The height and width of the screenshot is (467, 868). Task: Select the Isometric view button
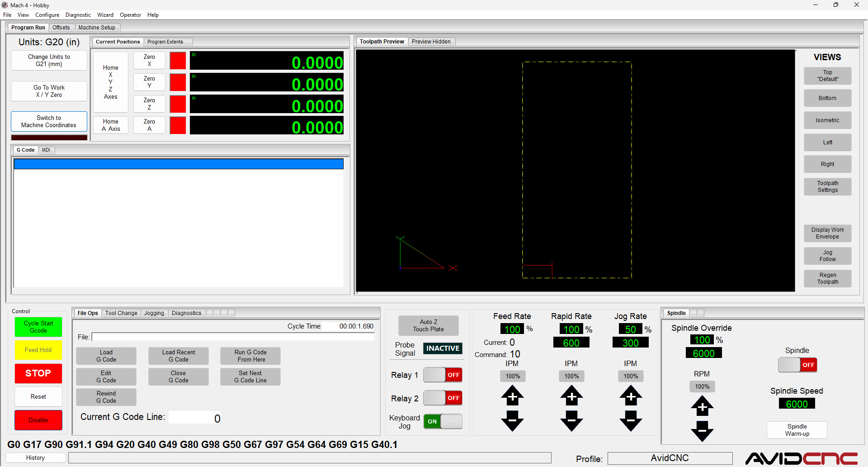click(828, 120)
